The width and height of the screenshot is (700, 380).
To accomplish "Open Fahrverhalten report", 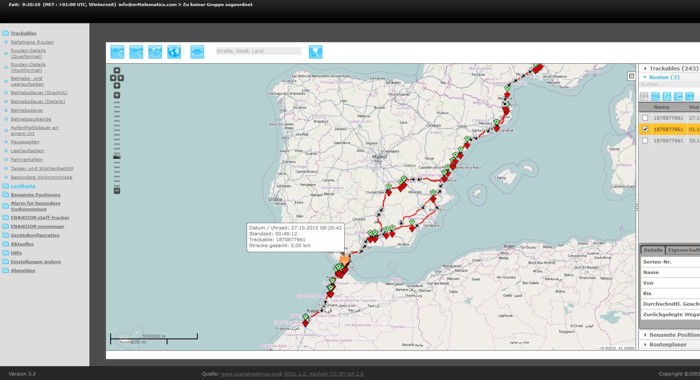I will pos(27,159).
